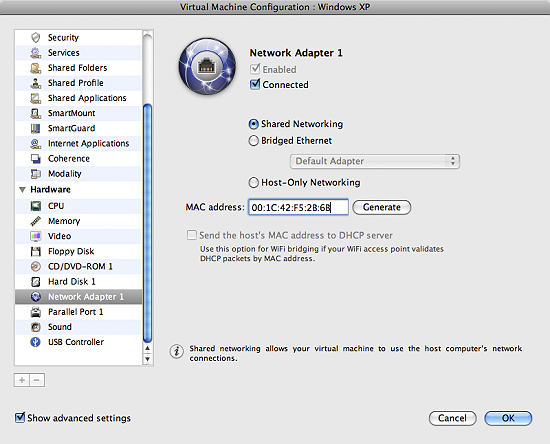Select the CPU hardware entry
550x444 pixels.
(79, 206)
